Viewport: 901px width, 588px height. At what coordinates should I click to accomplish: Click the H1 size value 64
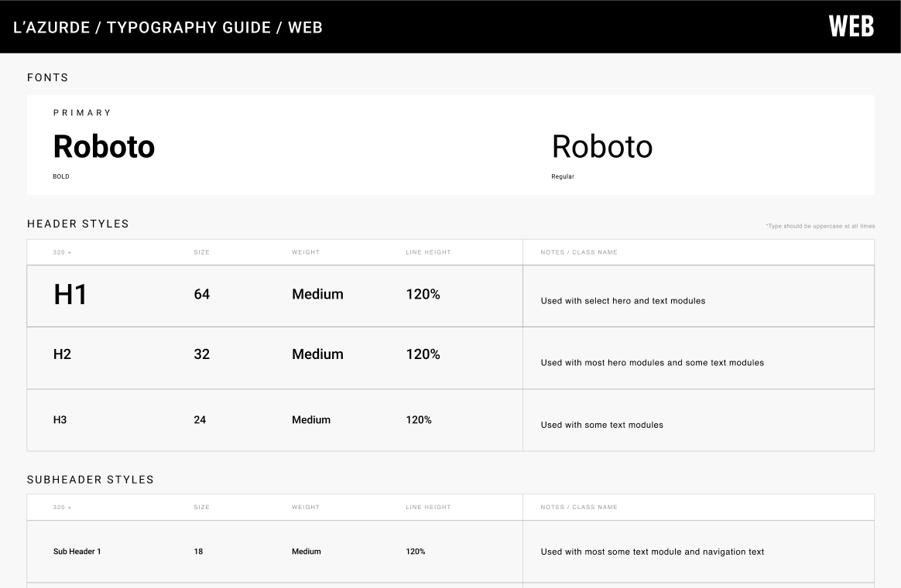[202, 295]
